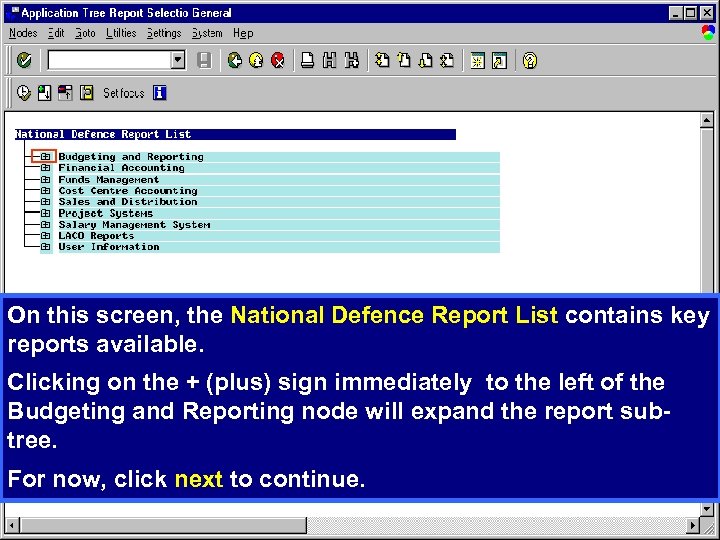Open the command field dropdown arrow
This screenshot has width=720, height=540.
pyautogui.click(x=178, y=60)
